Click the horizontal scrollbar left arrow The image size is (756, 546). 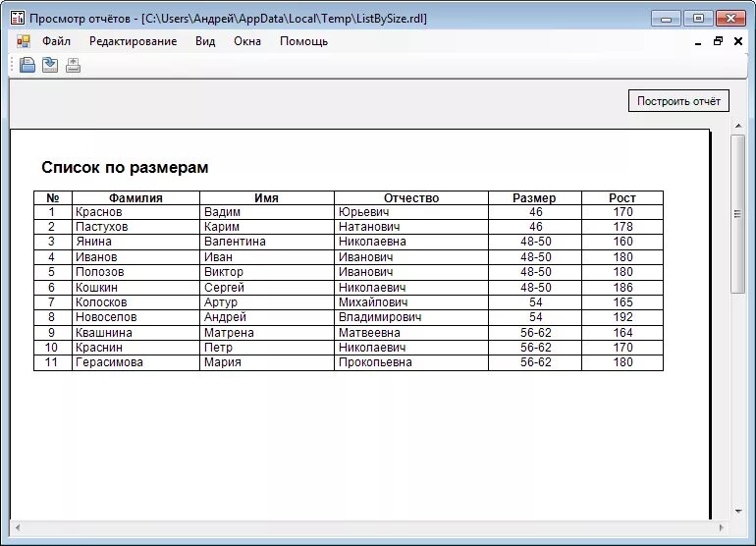click(18, 527)
